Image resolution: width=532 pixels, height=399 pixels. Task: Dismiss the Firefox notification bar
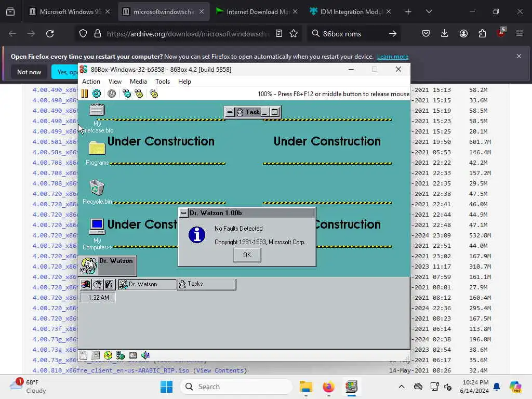click(x=519, y=56)
